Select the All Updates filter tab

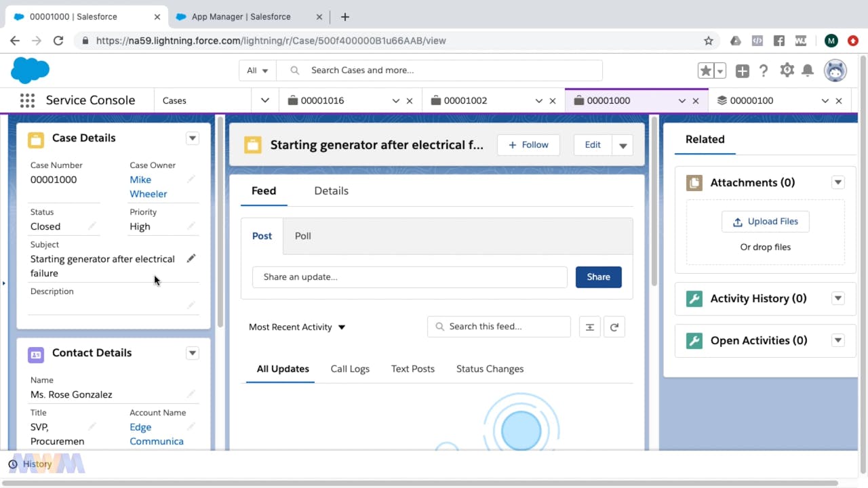click(x=283, y=369)
